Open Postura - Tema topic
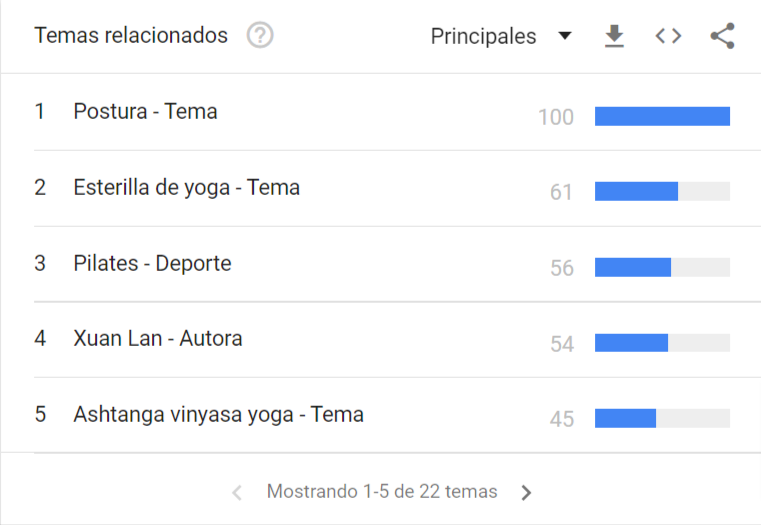 (145, 112)
